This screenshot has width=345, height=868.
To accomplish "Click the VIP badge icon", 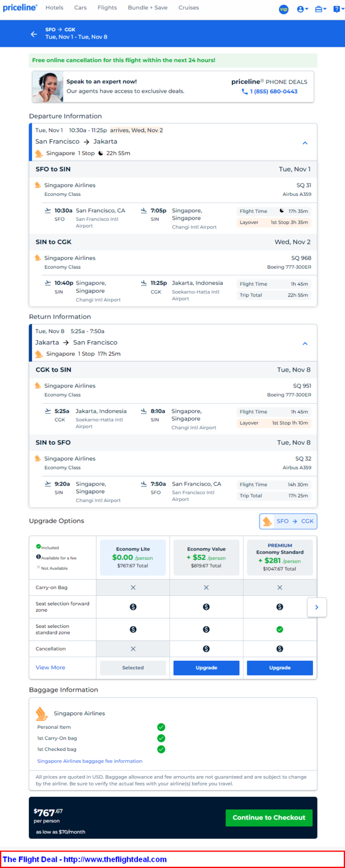I will click(x=284, y=9).
